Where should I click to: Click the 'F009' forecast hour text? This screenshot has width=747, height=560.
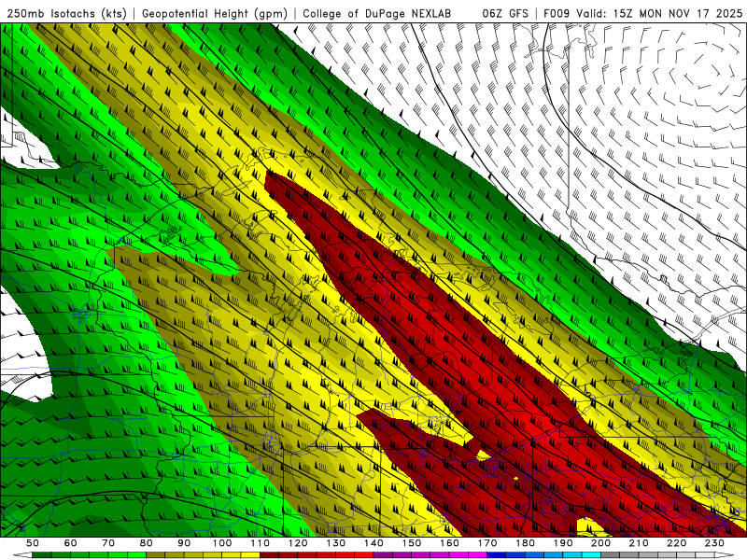tap(557, 13)
